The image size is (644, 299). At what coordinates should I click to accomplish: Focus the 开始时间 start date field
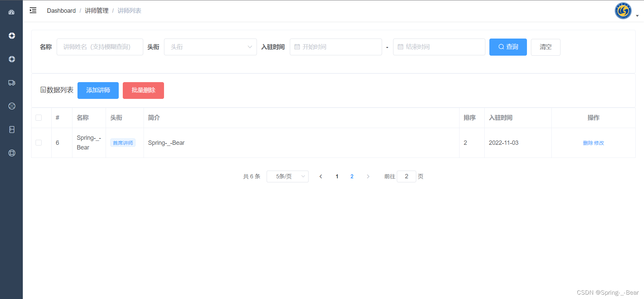pyautogui.click(x=336, y=47)
